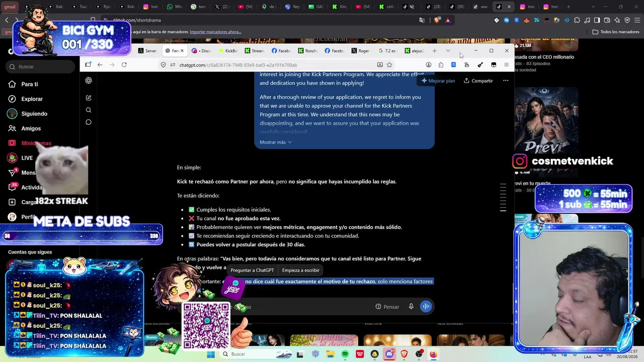Close the active ChatGPT tab in Firefox
This screenshot has height=362, width=644.
point(182,51)
